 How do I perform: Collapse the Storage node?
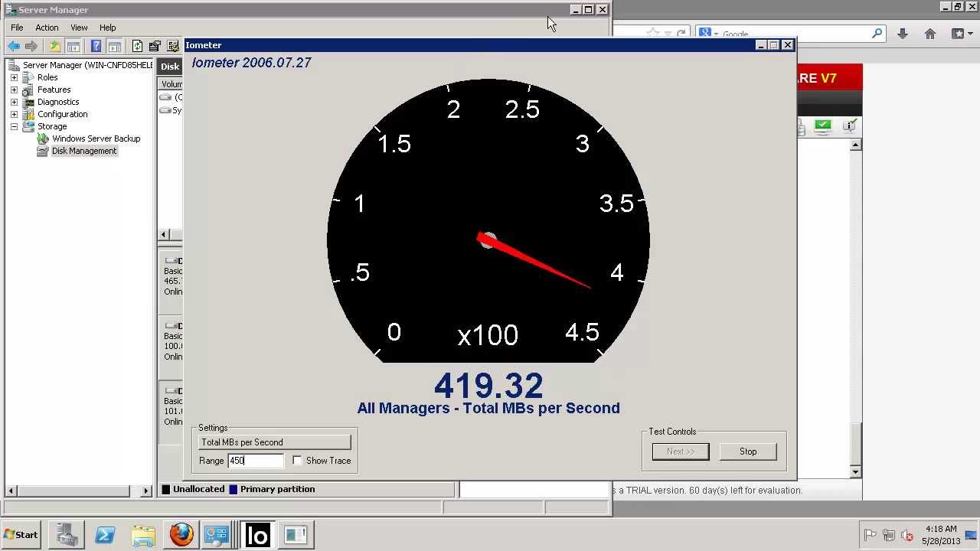click(x=14, y=126)
